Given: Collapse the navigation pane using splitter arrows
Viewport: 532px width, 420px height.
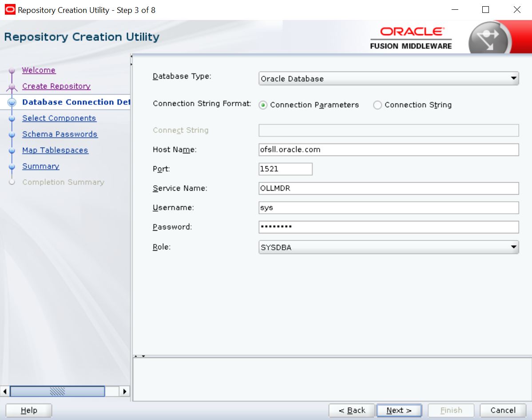Looking at the screenshot, I should point(131,56).
